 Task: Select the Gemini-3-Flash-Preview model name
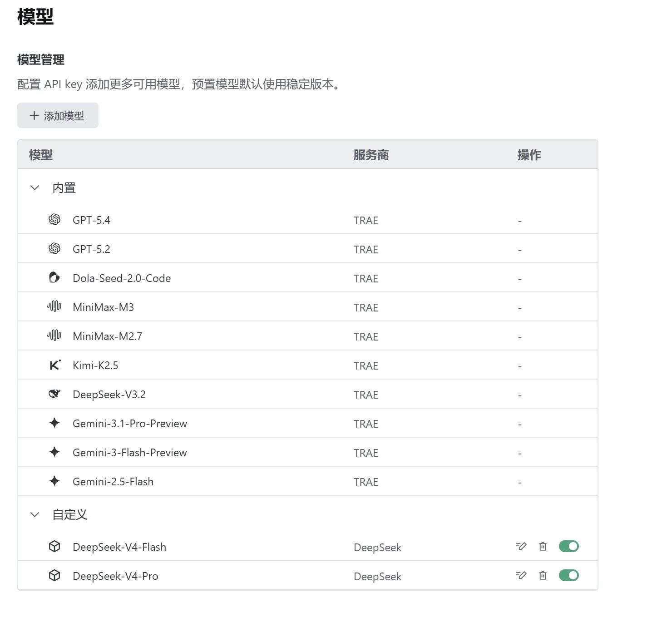coord(130,453)
